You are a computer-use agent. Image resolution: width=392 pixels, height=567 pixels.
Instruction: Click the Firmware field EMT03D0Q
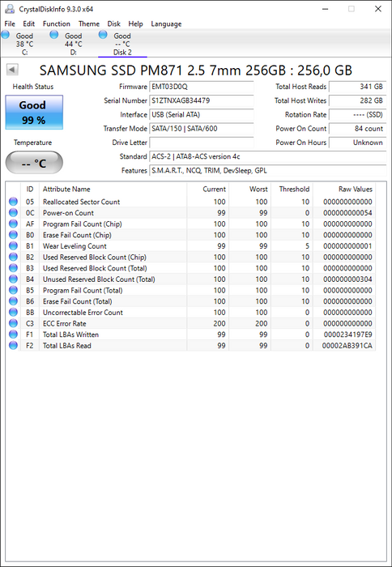(x=202, y=87)
